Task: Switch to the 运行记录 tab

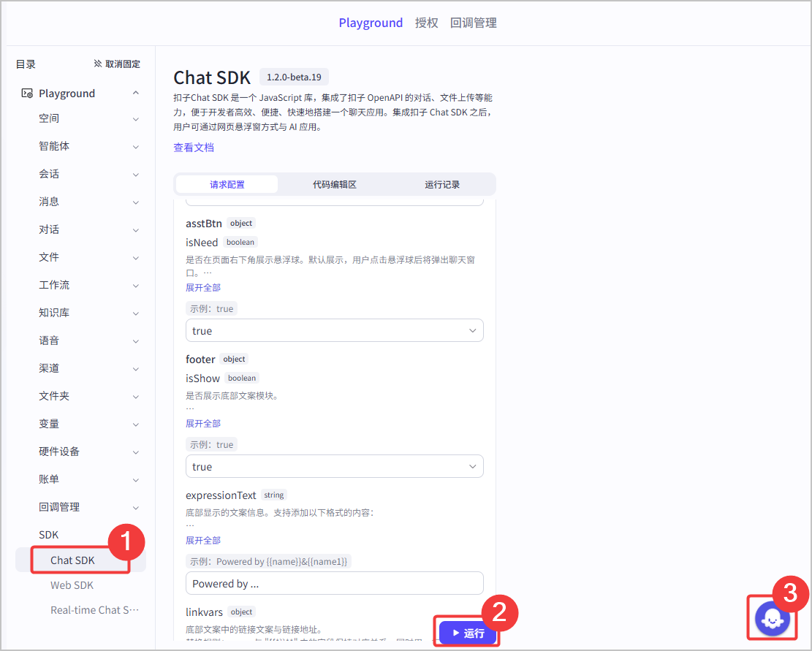Action: click(x=441, y=184)
